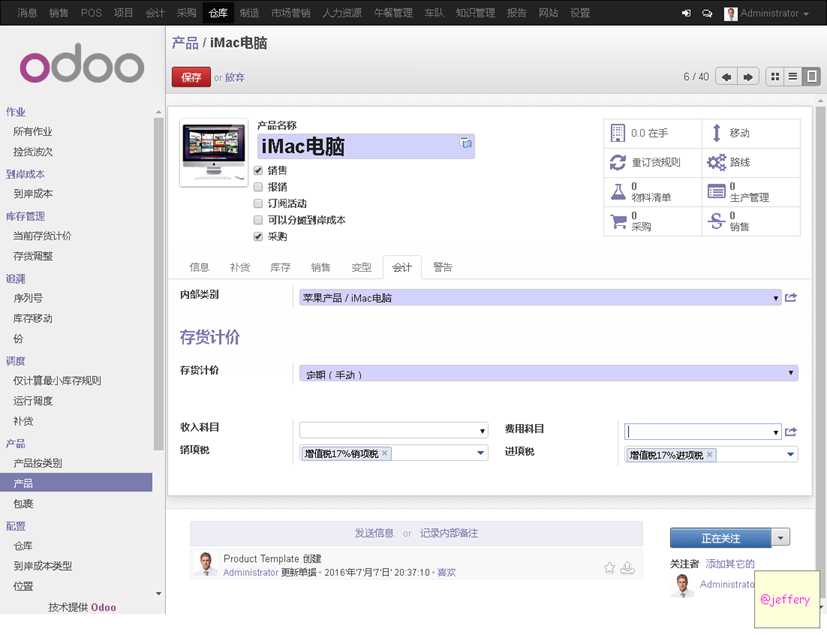Click the 正在关注 following button

click(x=720, y=538)
